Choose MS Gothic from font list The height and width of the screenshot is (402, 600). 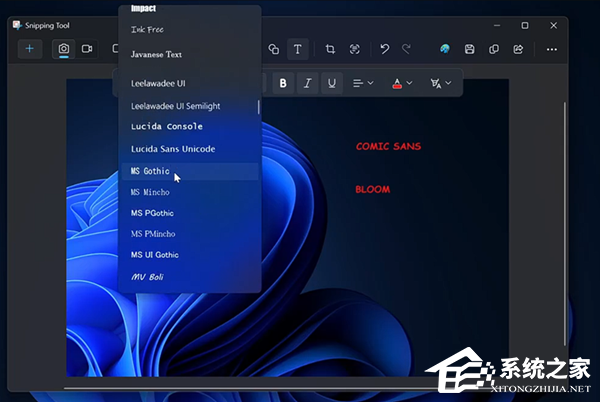(x=150, y=171)
